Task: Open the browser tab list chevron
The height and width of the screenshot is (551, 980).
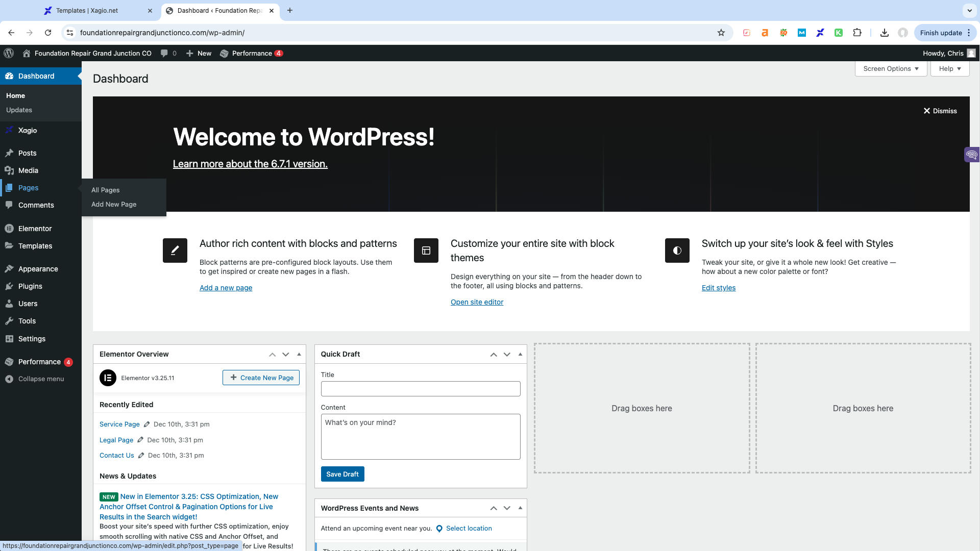Action: (x=969, y=10)
